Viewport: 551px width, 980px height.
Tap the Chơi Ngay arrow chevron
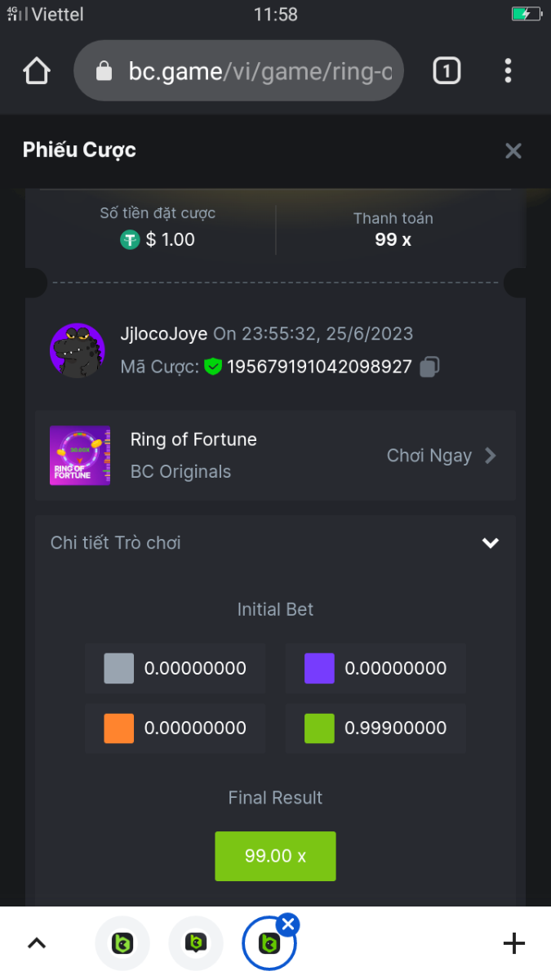click(491, 456)
